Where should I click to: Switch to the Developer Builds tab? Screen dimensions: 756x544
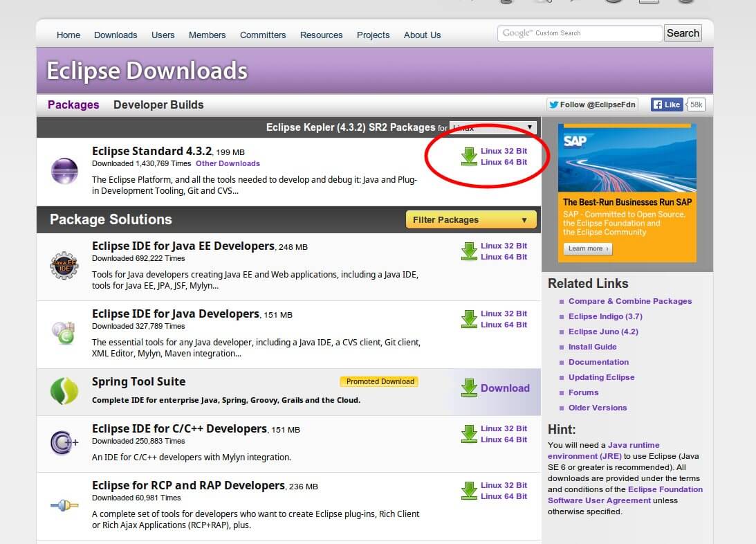158,105
